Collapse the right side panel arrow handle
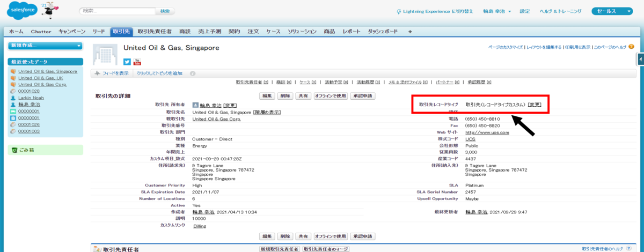Viewport: 644px width, 252px height. click(641, 58)
